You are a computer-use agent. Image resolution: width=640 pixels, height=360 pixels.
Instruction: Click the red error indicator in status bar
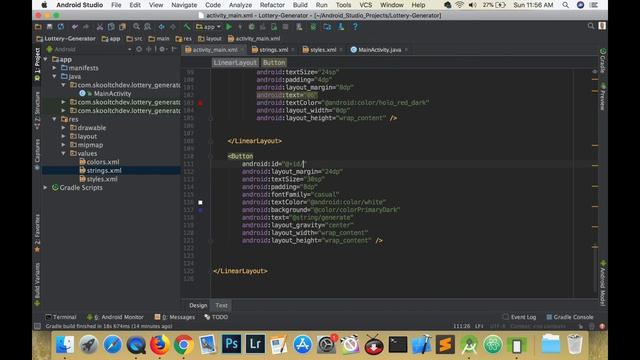[x=602, y=327]
